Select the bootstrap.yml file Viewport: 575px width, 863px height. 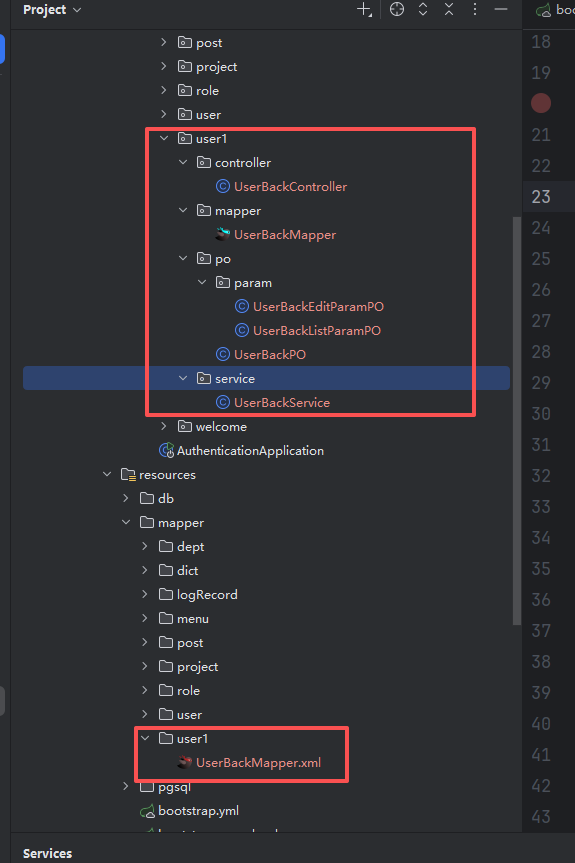[x=198, y=811]
